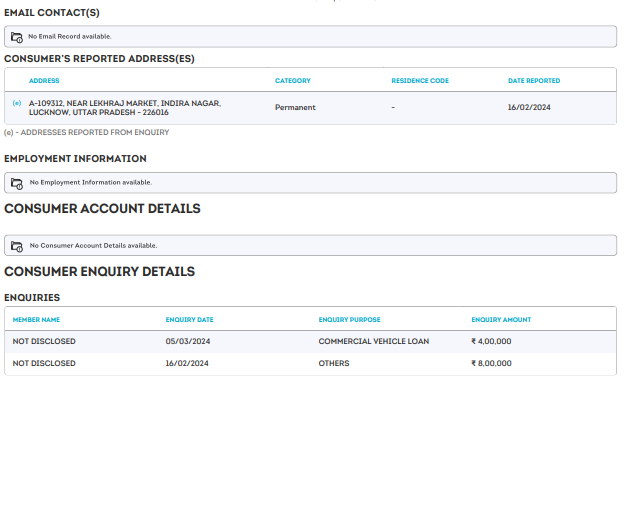Click the Residence Code column header
Viewport: 627px width, 527px height.
[420, 81]
